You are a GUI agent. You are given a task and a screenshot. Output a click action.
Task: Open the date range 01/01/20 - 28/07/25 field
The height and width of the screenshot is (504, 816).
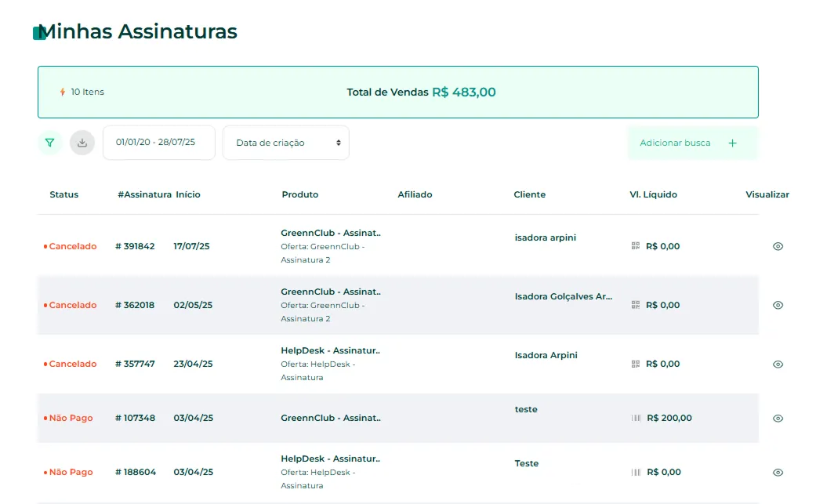point(158,142)
